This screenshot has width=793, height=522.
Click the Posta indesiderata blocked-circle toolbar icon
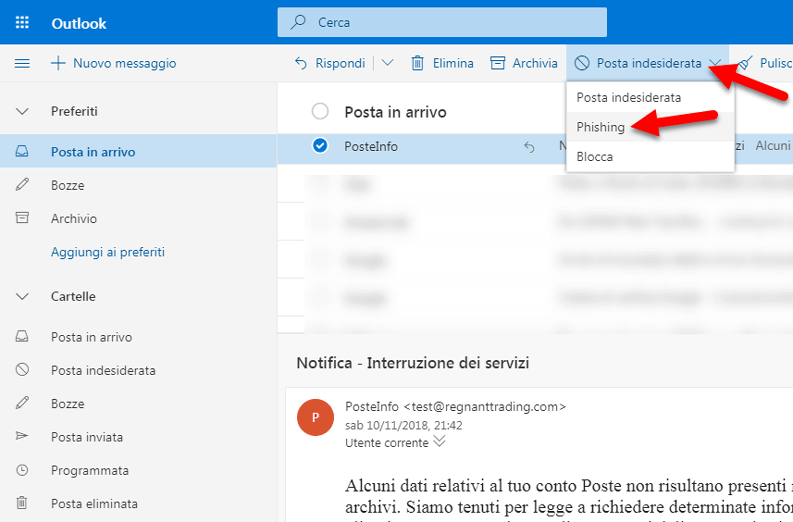tap(582, 63)
